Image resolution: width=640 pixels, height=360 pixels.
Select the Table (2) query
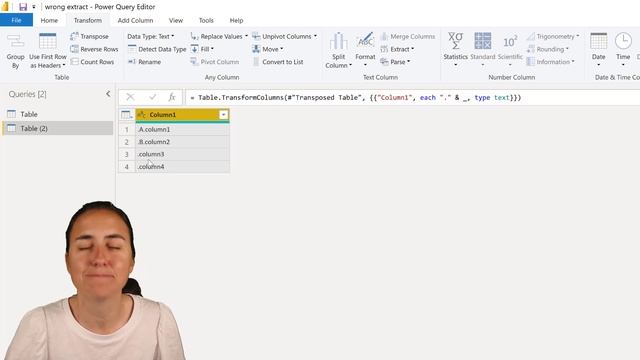tap(58, 128)
